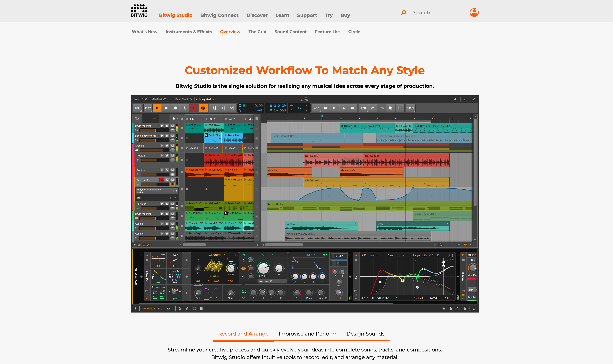Open the Feature List link
Viewport: 613px width, 364px height.
pyautogui.click(x=327, y=32)
